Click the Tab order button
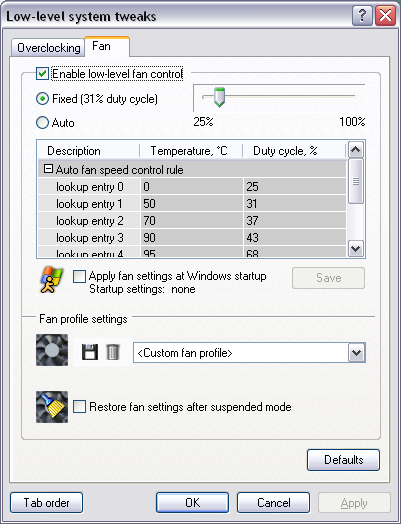Screen dimensions: 401x524 [46, 503]
